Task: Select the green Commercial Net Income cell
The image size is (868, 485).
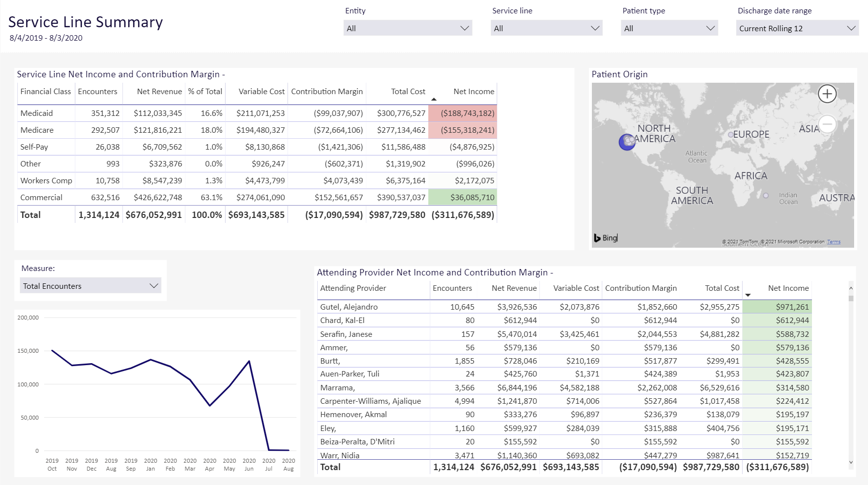Action: tap(462, 198)
